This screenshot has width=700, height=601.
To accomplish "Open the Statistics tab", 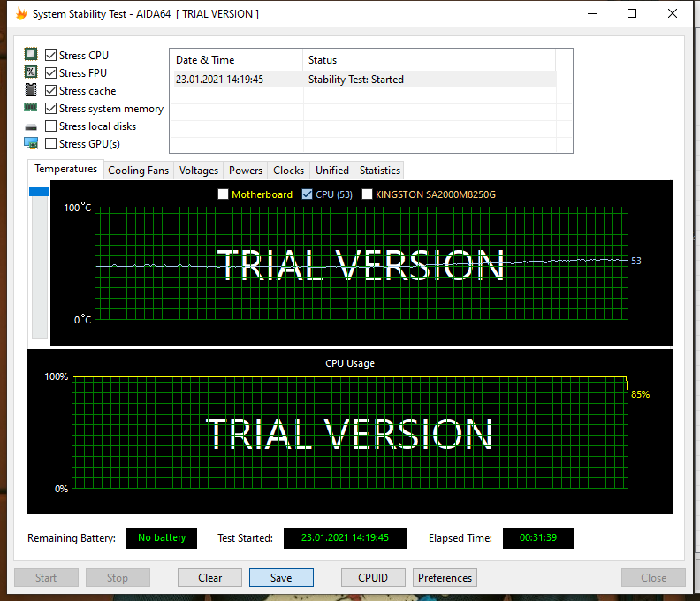I will coord(380,171).
